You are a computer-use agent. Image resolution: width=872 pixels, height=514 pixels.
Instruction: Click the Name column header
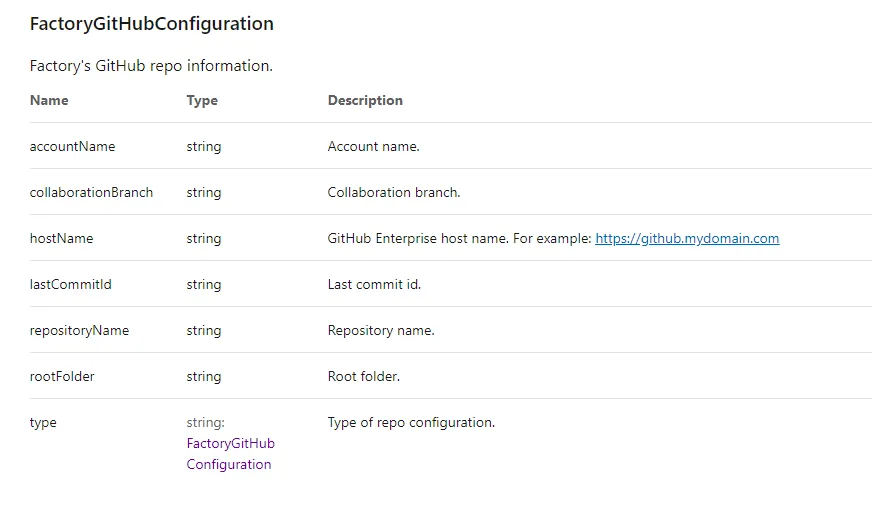(x=49, y=101)
